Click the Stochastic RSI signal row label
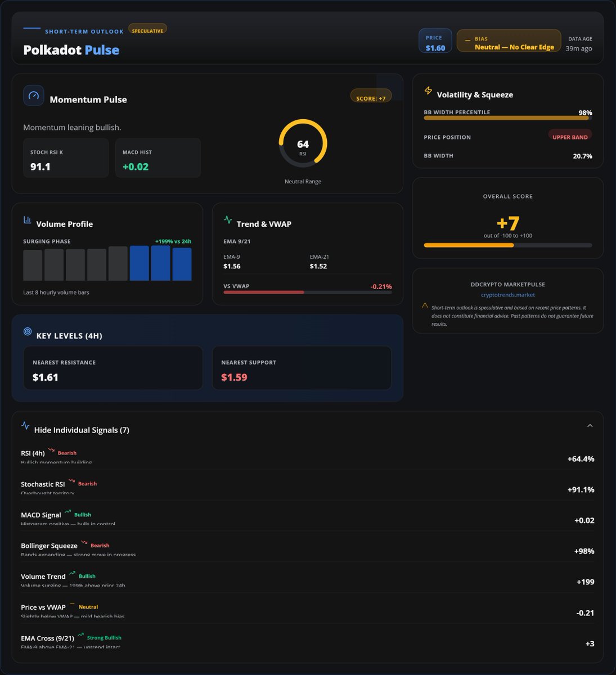 tap(43, 484)
